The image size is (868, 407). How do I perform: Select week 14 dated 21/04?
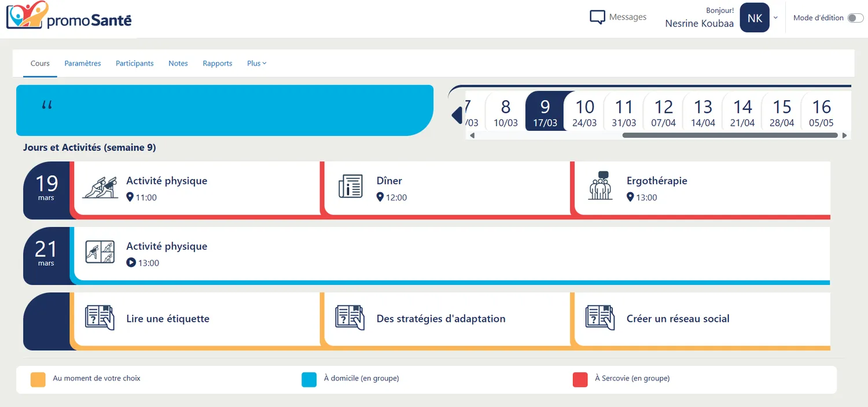click(742, 112)
